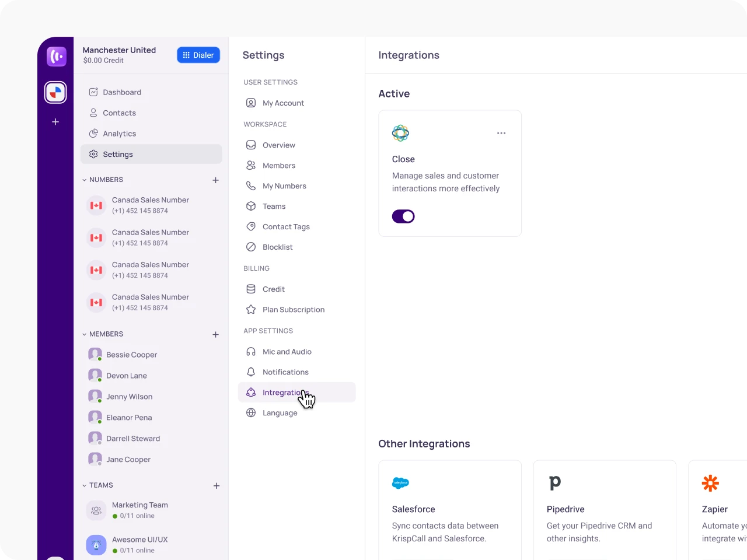Add a member with the plus icon

pos(216,334)
